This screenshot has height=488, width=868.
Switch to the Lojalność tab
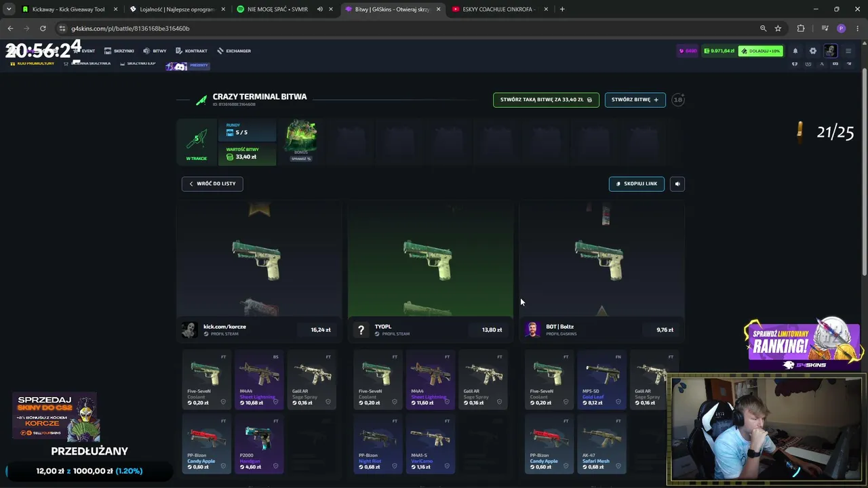click(x=176, y=9)
